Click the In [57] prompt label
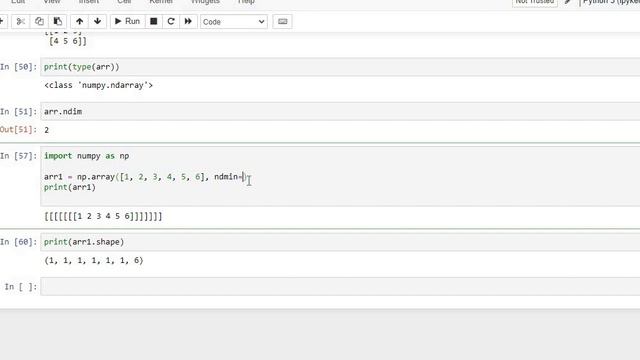 [x=18, y=156]
